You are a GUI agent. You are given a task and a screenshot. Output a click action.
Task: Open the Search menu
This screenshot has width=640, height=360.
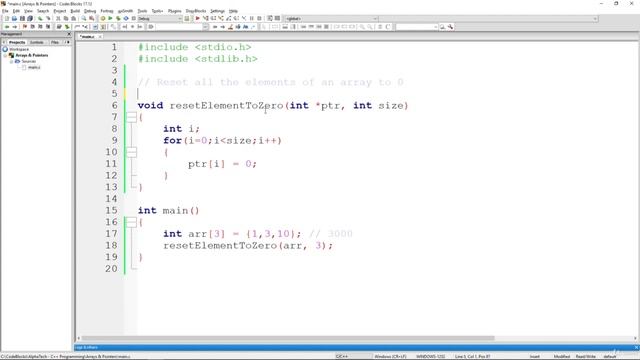click(x=43, y=11)
